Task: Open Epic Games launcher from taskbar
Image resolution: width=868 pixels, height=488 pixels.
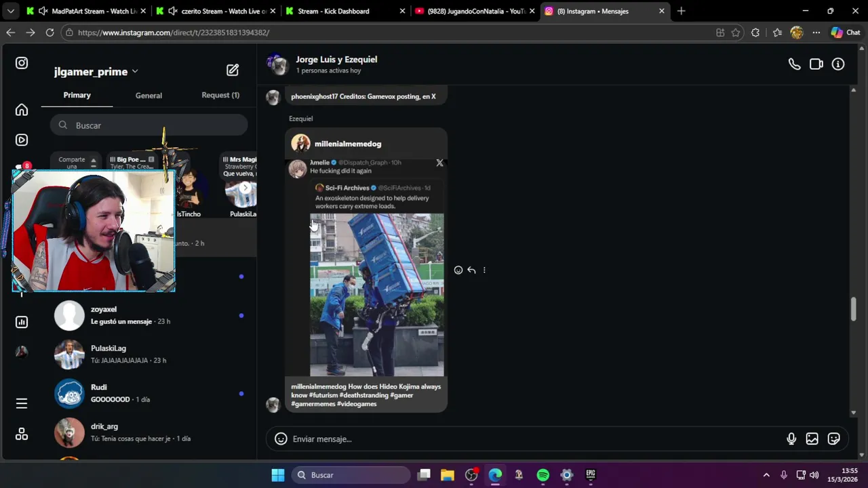Action: coord(591,475)
